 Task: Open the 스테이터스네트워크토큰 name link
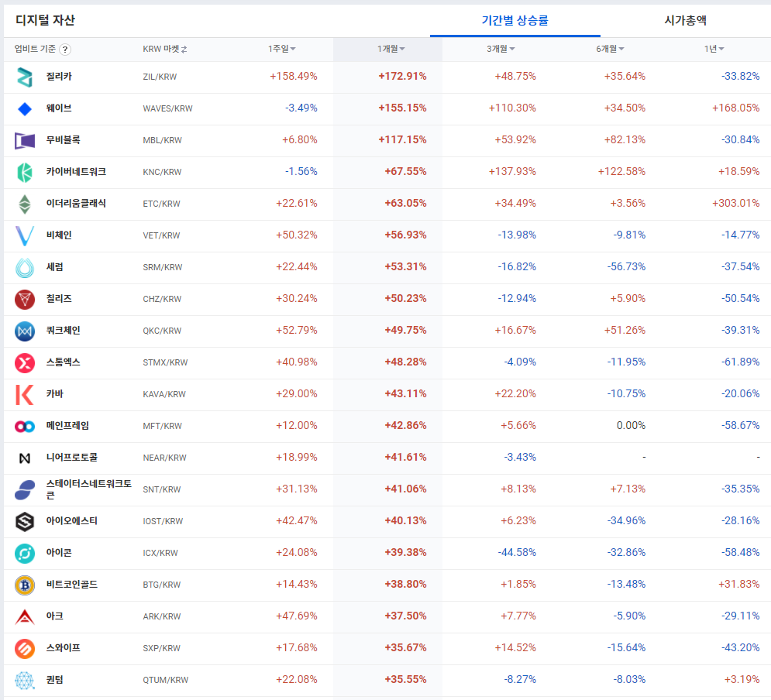tap(89, 489)
